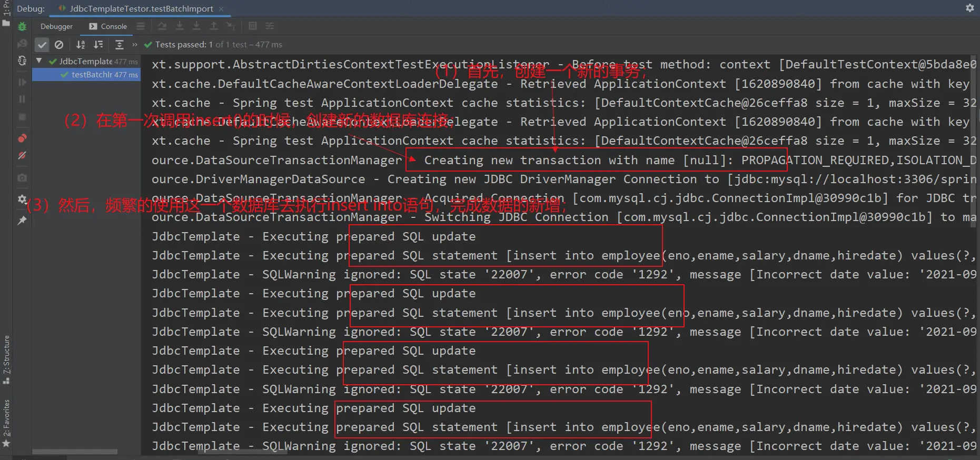This screenshot has width=980, height=460.
Task: Toggle Show Passed tests checkmark button
Action: coord(42,45)
